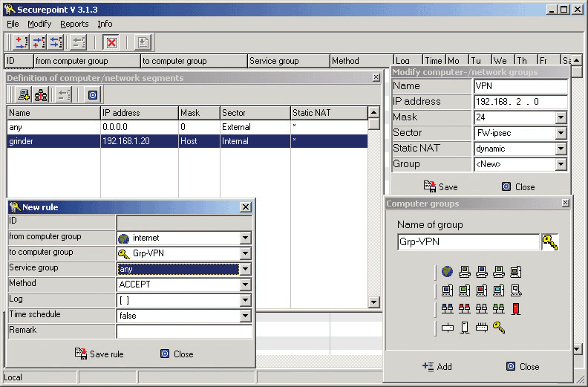Image resolution: width=588 pixels, height=387 pixels.
Task: Pick the router icon with antennas
Action: pos(482,328)
